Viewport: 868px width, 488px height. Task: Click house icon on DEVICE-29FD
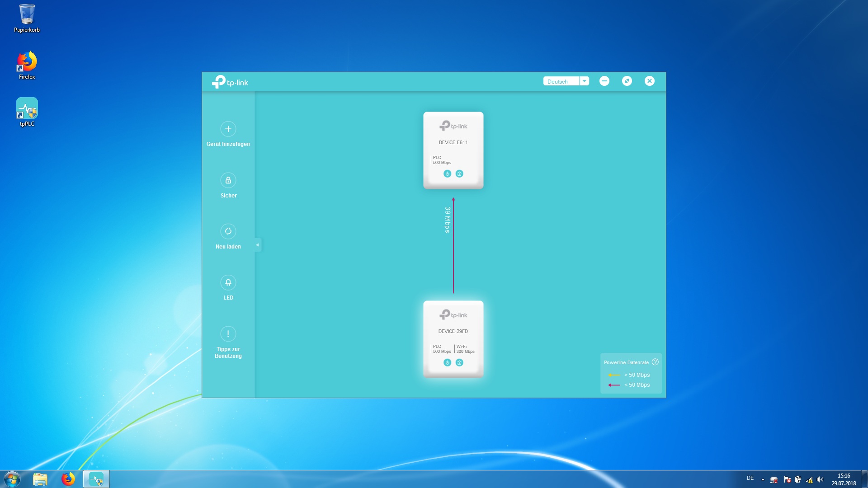point(459,363)
